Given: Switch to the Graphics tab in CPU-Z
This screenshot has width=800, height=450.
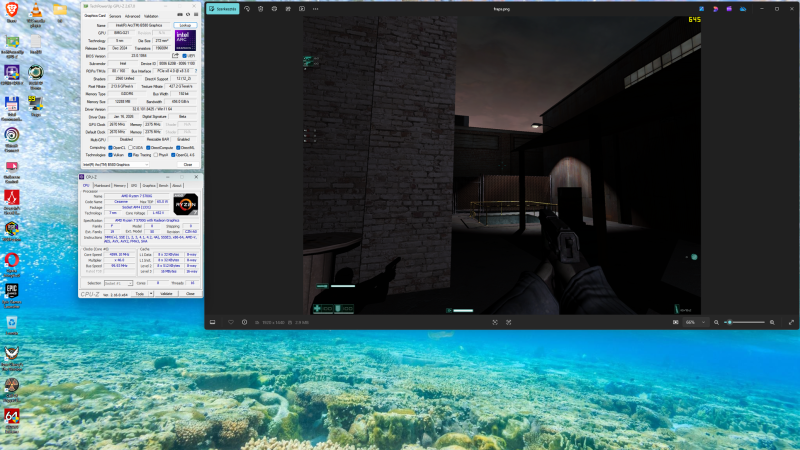Looking at the screenshot, I should click(x=149, y=186).
